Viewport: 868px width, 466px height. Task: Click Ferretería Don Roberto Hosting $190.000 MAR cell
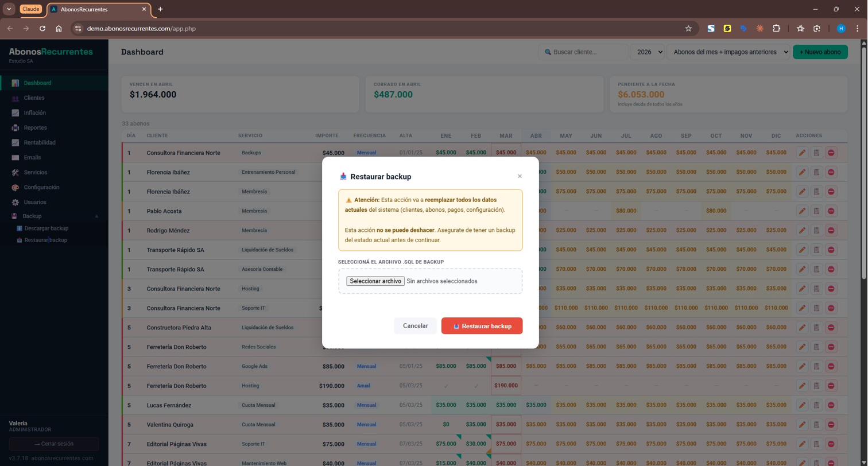point(506,386)
